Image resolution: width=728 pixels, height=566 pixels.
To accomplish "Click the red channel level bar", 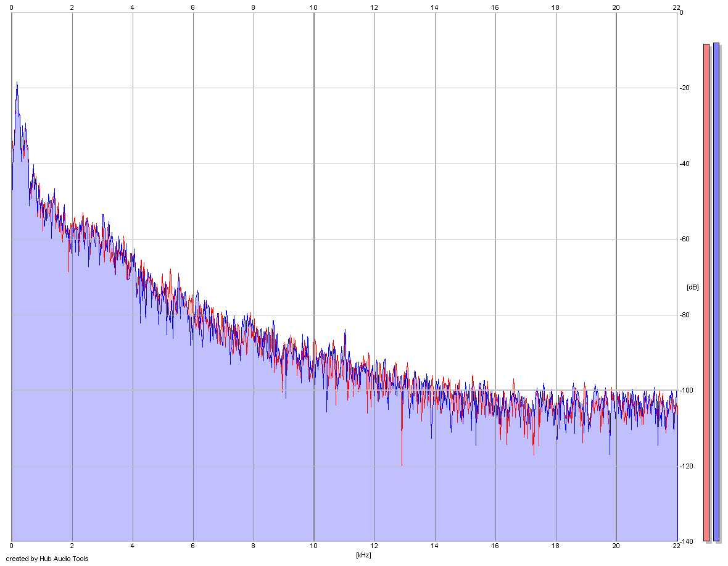I will (x=706, y=293).
